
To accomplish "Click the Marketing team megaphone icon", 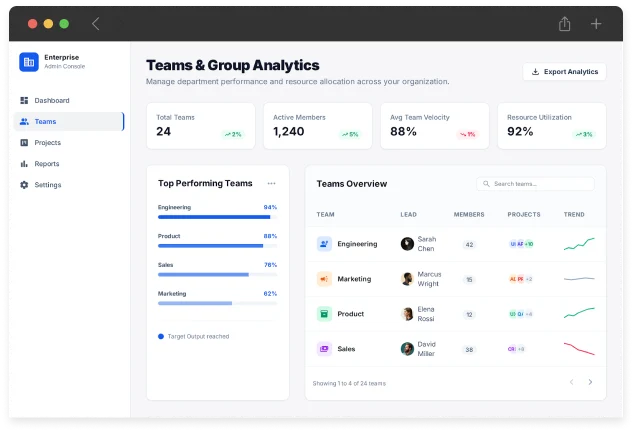I will click(324, 279).
